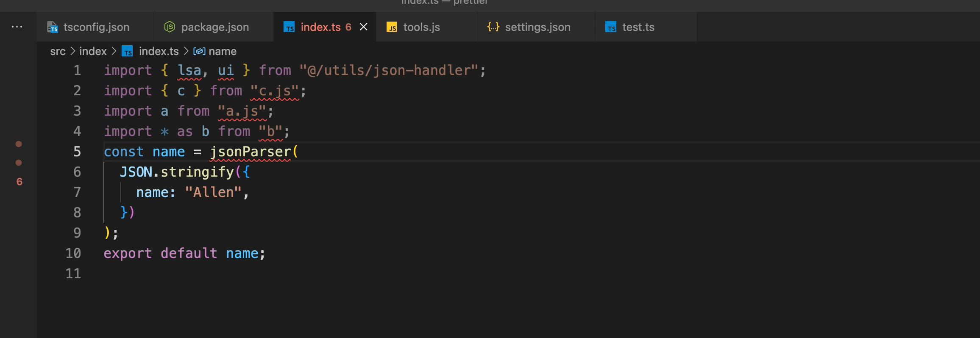Click the jsonParser function call
Viewport: 980px width, 338px height.
250,152
